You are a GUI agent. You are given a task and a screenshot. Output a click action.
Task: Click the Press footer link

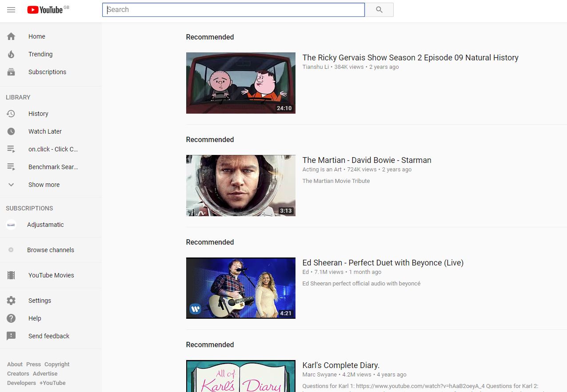click(33, 364)
